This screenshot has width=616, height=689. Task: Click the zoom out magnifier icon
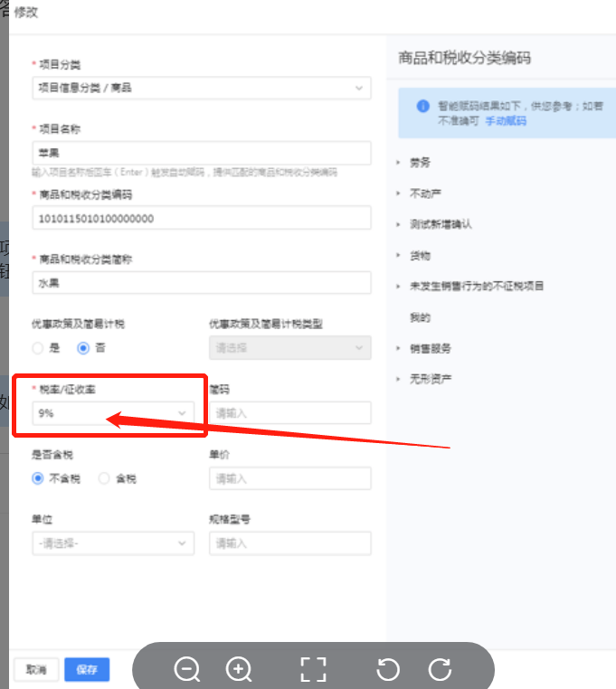coord(187,669)
